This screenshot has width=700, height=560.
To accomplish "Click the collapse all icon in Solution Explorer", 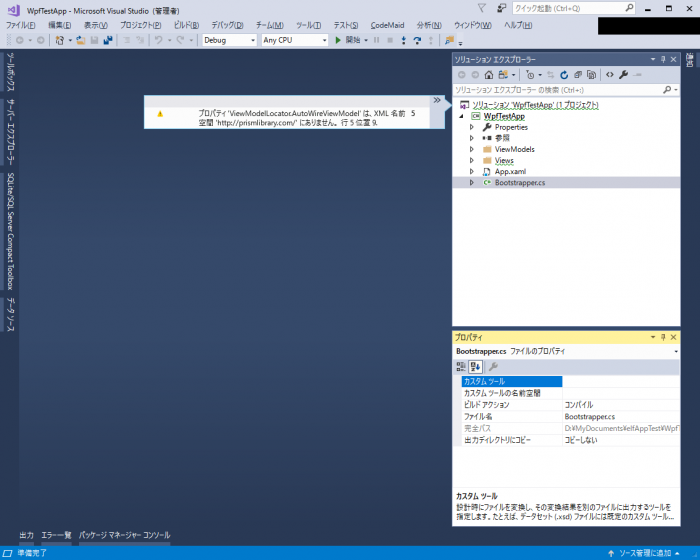I will point(578,75).
